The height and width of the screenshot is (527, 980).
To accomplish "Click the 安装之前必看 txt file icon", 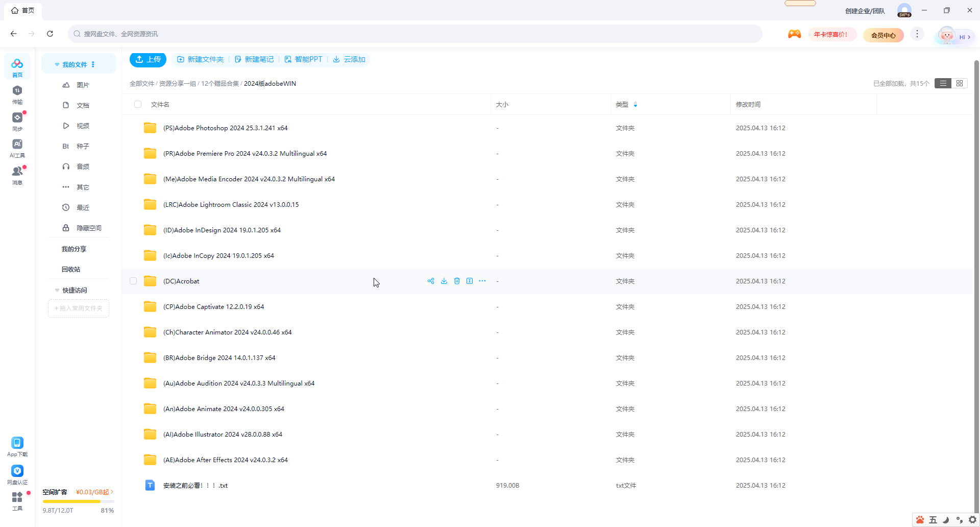I will pos(150,485).
